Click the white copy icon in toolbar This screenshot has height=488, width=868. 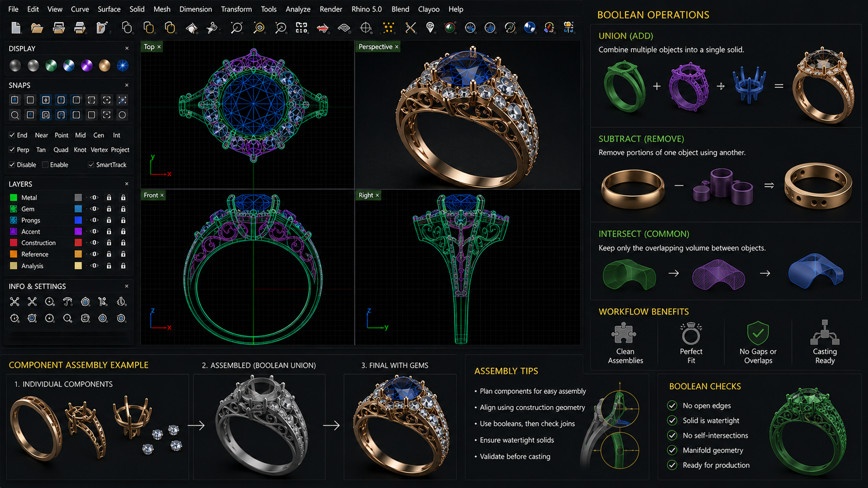click(x=127, y=28)
